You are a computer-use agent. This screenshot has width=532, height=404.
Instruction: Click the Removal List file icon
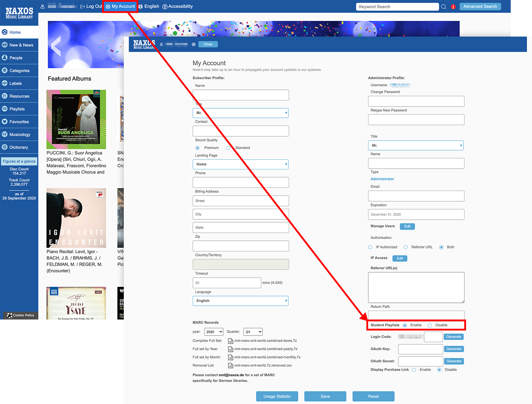coord(231,366)
